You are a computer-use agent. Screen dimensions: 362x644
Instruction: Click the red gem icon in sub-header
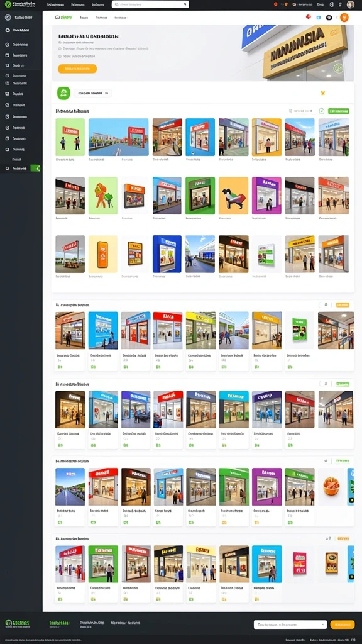[308, 17]
